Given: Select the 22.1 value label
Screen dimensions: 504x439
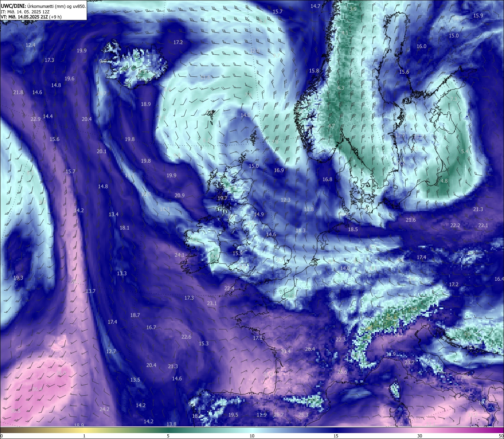Looking at the screenshot, I should click(x=483, y=226).
